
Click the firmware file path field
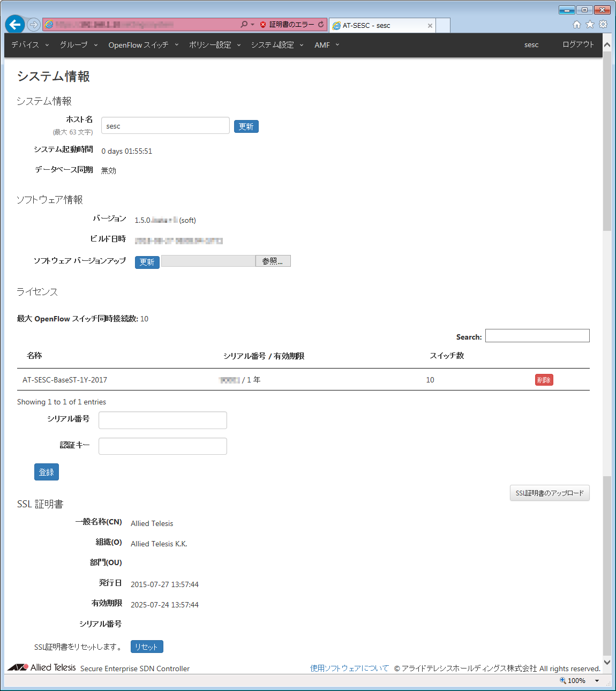208,261
